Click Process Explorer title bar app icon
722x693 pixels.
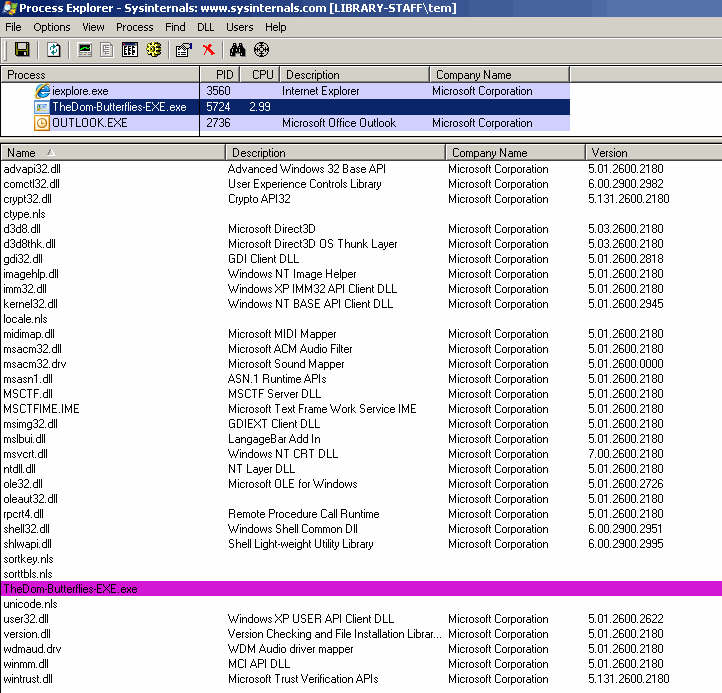pyautogui.click(x=9, y=8)
